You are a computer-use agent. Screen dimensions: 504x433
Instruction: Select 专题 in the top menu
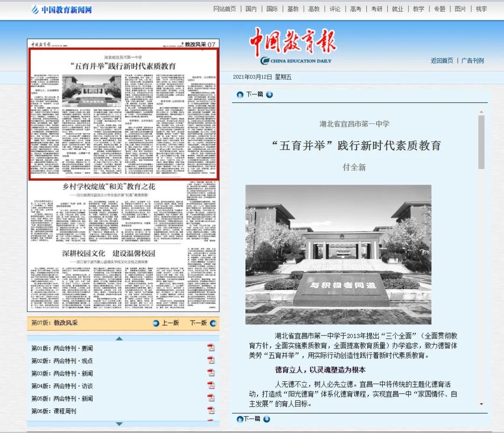[x=440, y=9]
